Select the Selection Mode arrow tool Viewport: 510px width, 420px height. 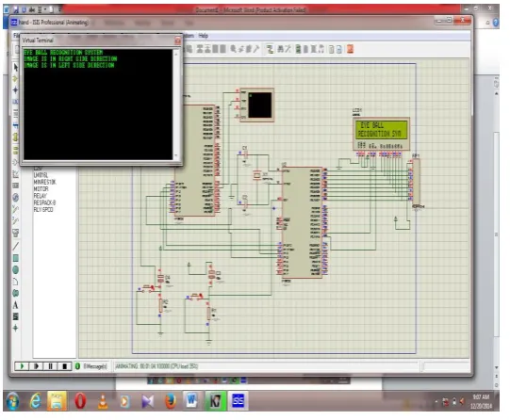click(16, 67)
